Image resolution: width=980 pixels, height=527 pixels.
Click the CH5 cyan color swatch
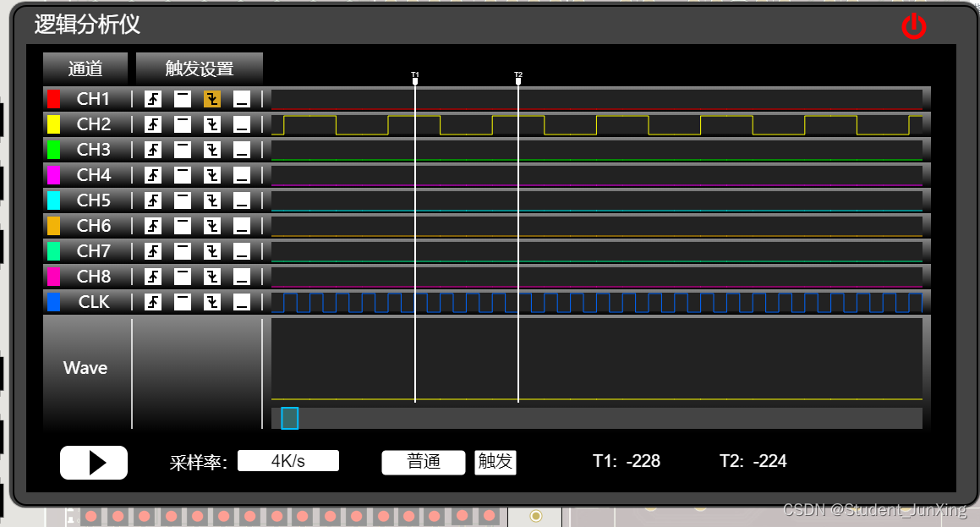tap(54, 200)
